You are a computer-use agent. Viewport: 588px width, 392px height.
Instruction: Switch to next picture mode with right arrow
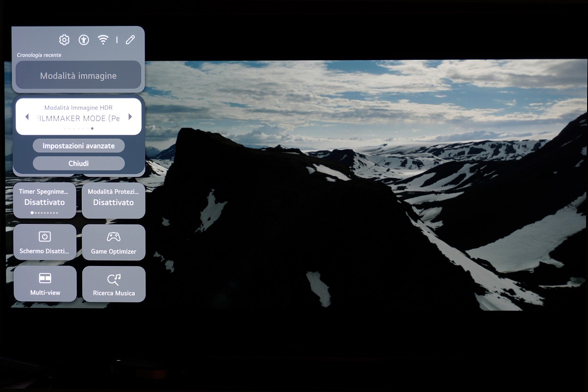point(130,117)
